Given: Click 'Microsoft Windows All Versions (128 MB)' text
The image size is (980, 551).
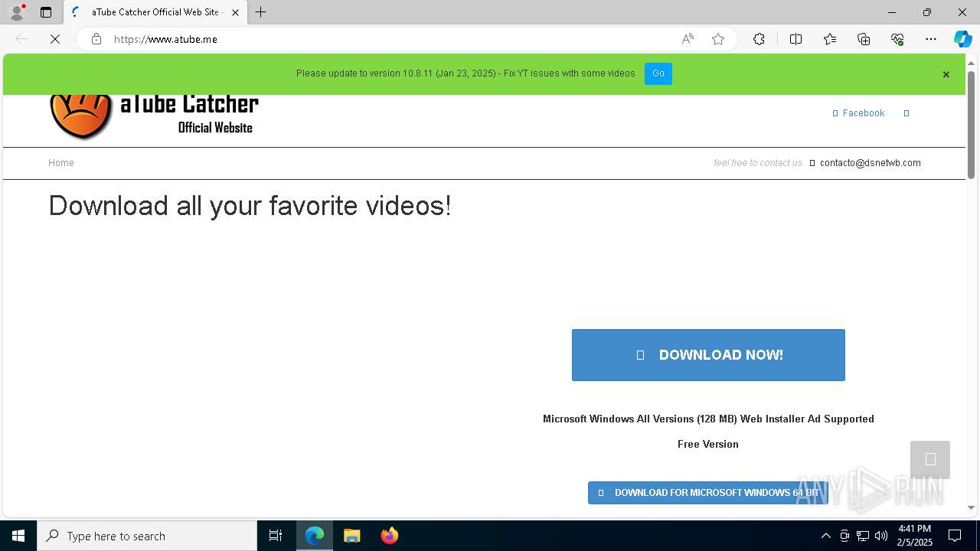Looking at the screenshot, I should [640, 419].
